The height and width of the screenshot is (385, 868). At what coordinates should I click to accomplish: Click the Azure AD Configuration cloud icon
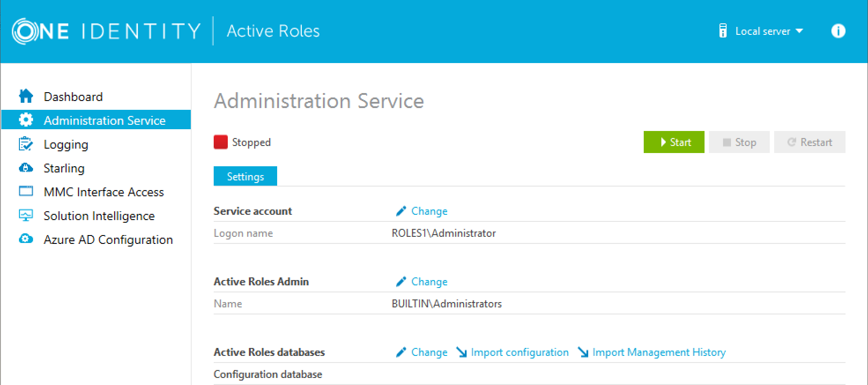[x=26, y=239]
